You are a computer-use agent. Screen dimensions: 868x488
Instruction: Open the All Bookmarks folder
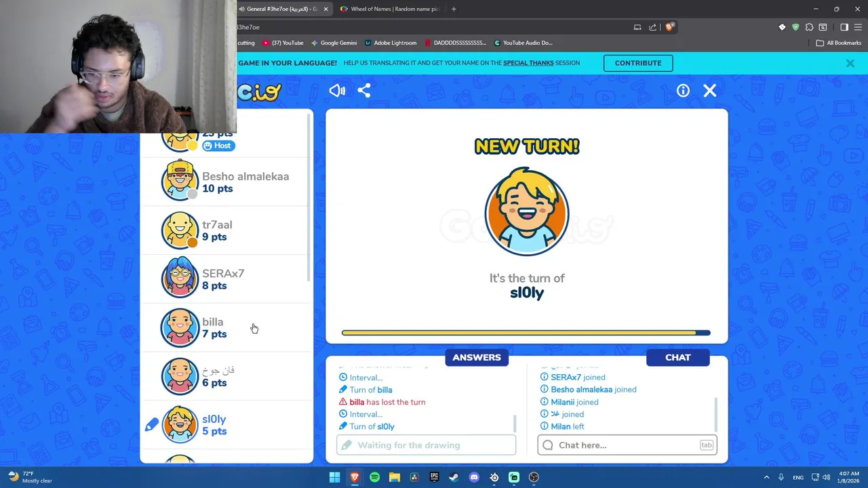(839, 43)
